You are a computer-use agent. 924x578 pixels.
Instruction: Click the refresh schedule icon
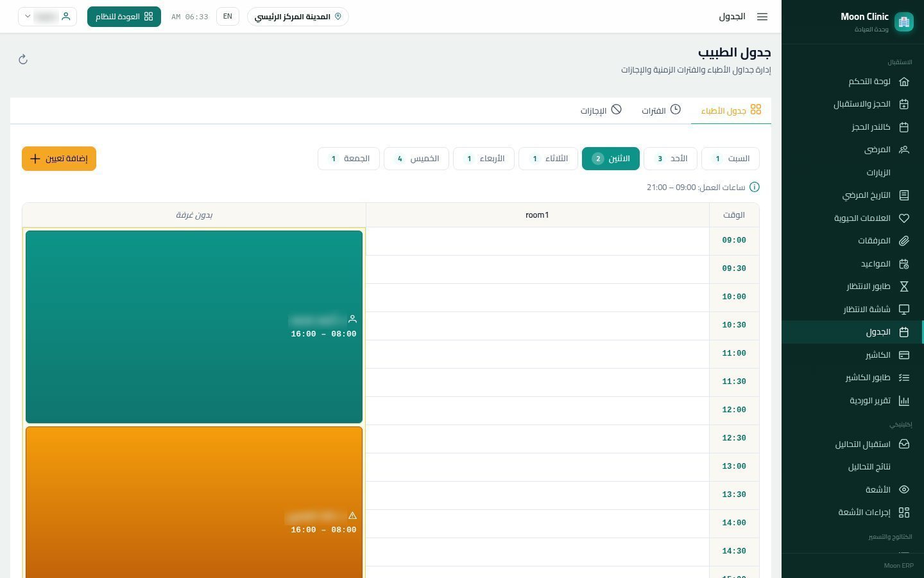coord(23,60)
